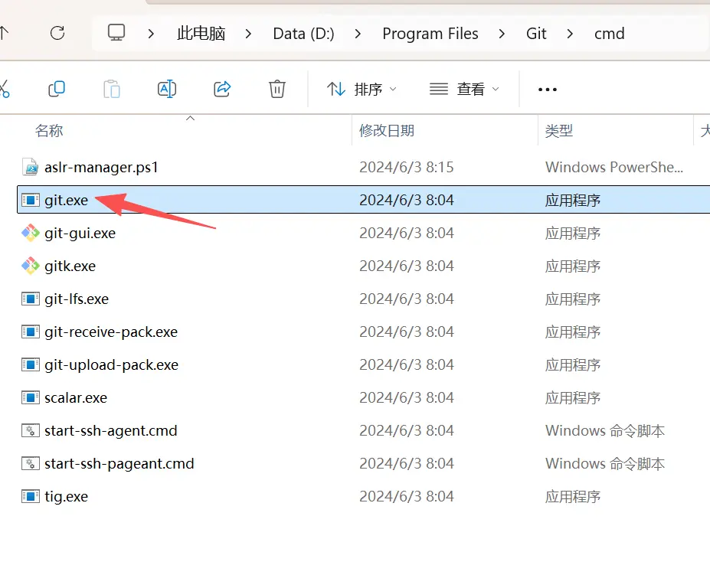Click the Refresh icon in address bar
This screenshot has width=710, height=588.
[x=57, y=33]
